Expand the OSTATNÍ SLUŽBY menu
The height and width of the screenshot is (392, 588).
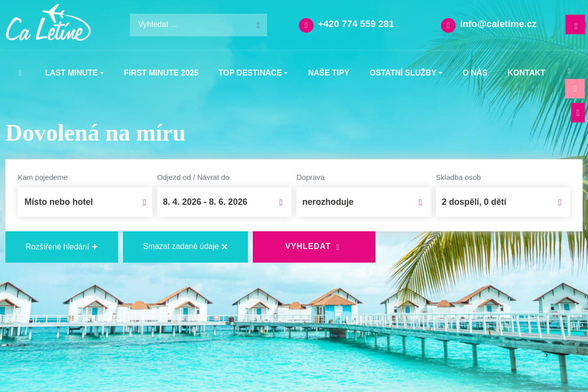click(406, 73)
